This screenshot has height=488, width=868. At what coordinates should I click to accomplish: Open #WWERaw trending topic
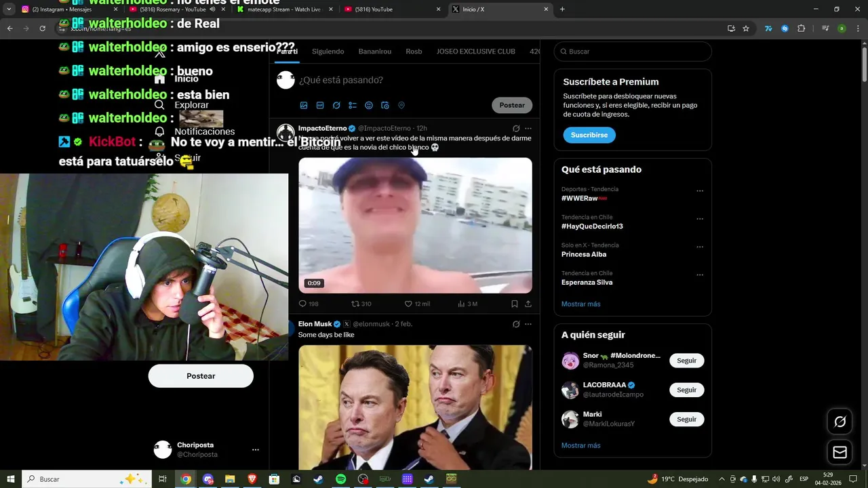click(584, 198)
